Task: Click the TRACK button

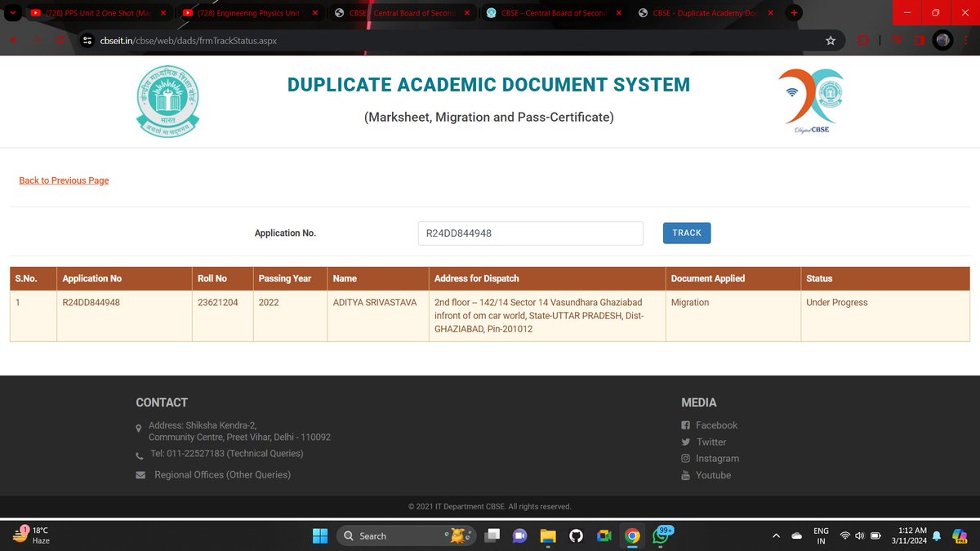Action: [687, 233]
